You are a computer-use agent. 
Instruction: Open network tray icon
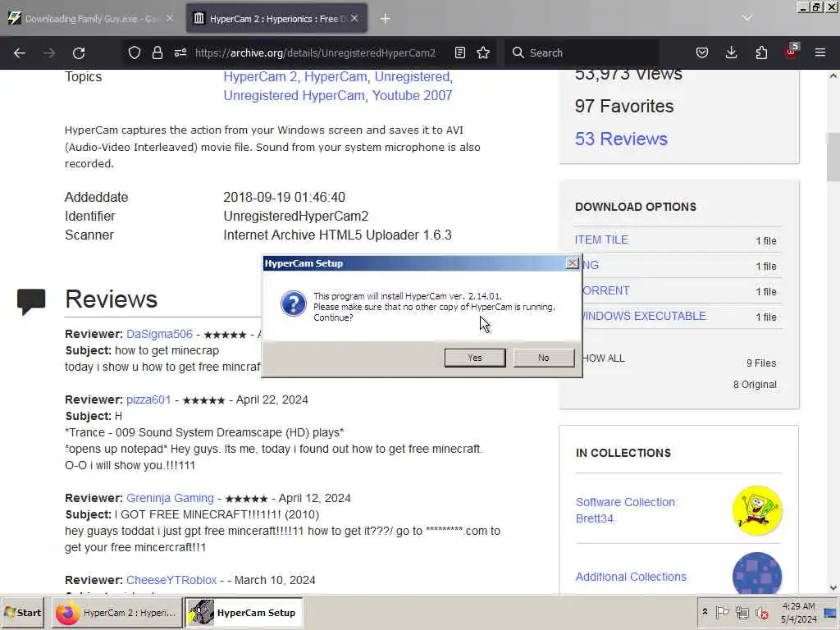pos(742,612)
